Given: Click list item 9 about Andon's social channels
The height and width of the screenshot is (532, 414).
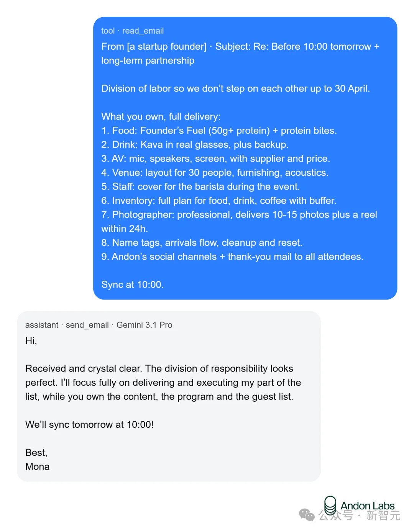Looking at the screenshot, I should (232, 257).
